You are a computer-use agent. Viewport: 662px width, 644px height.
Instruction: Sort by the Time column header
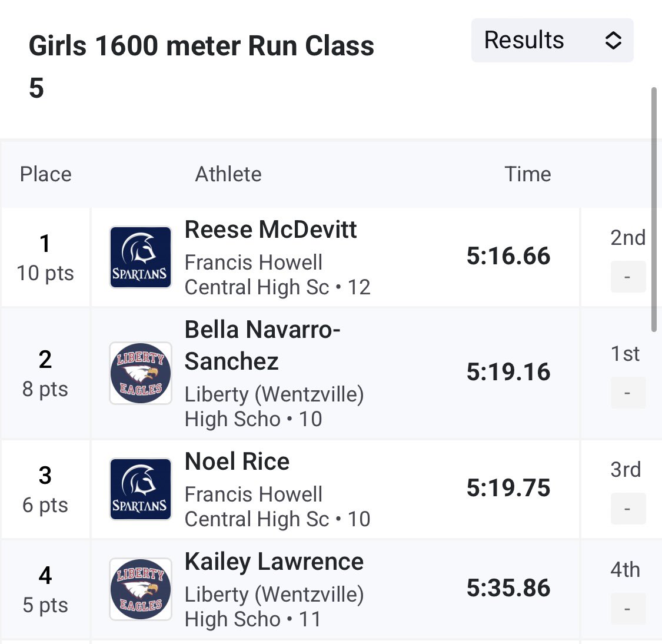pos(527,174)
